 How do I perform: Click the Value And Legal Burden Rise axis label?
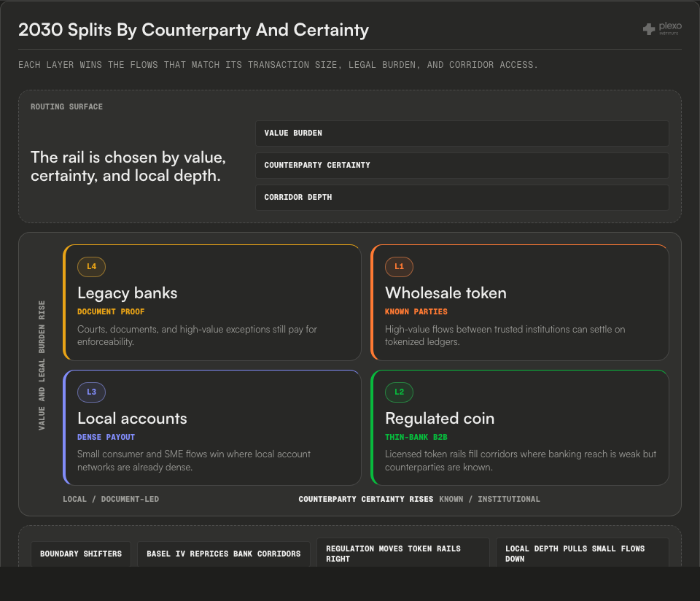[42, 365]
